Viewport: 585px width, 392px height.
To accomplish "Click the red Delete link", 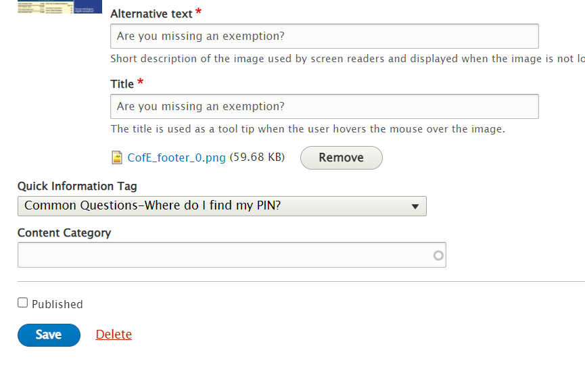I will pos(114,335).
